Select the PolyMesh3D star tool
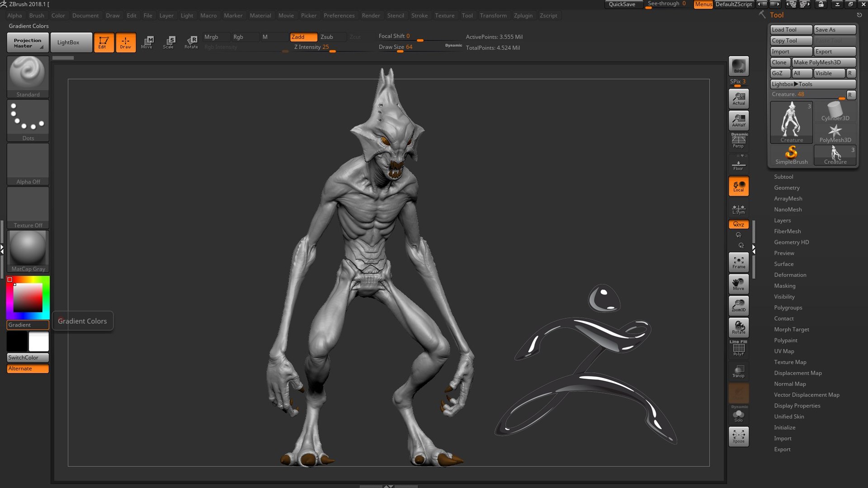 tap(835, 133)
